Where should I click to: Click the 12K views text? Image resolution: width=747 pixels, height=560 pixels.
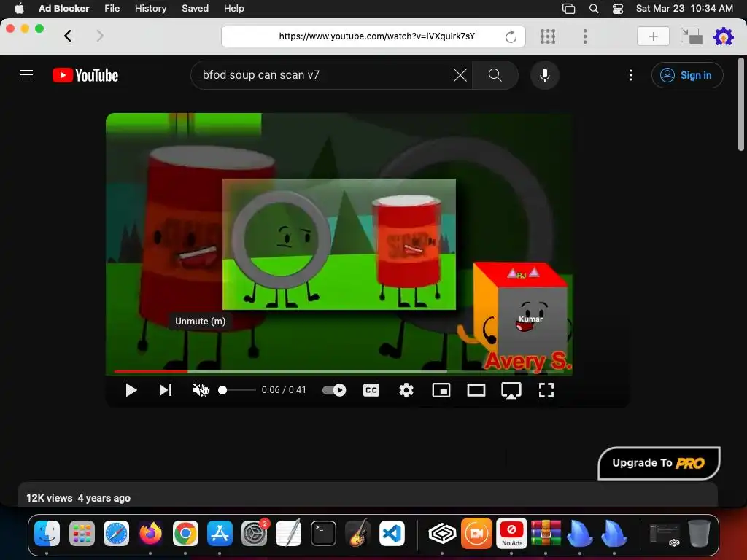[x=49, y=498]
